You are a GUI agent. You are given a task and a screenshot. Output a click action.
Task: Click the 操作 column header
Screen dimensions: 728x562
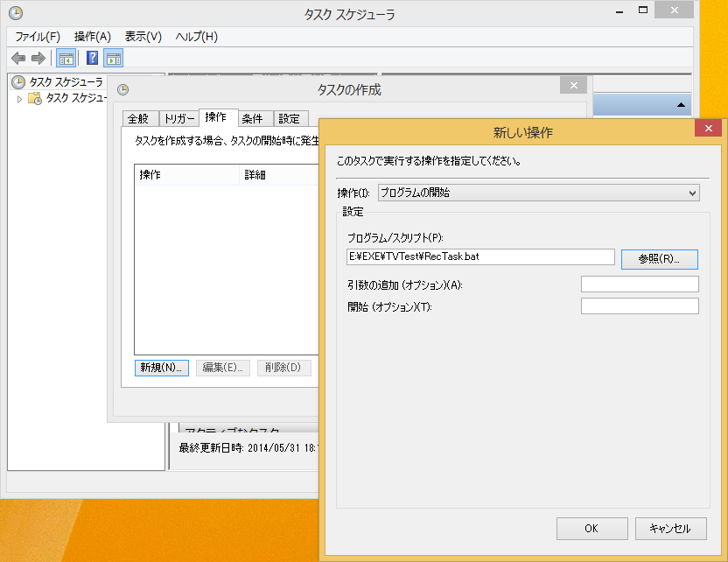[x=187, y=175]
